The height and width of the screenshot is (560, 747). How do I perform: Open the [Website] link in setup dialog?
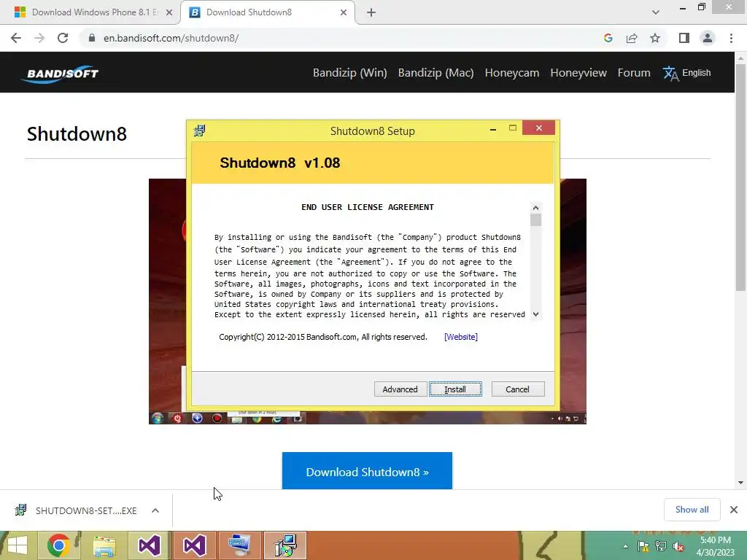point(461,337)
